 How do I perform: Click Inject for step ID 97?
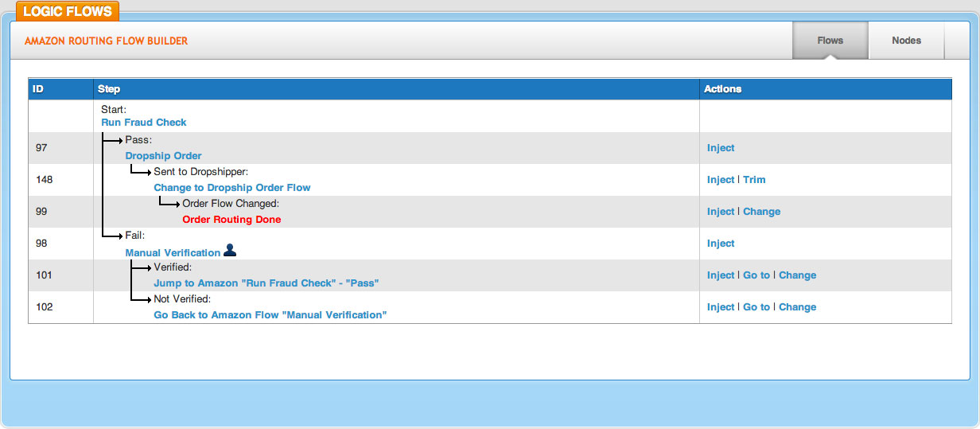point(721,148)
